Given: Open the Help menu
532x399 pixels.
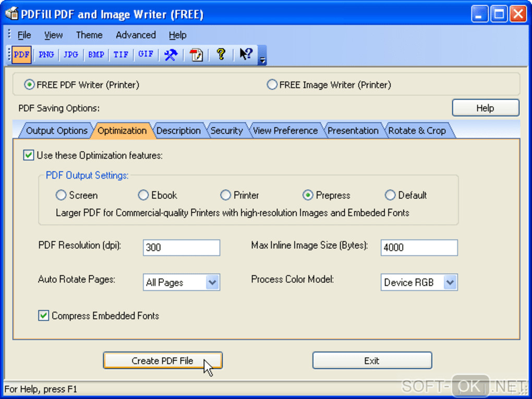Looking at the screenshot, I should [x=178, y=35].
